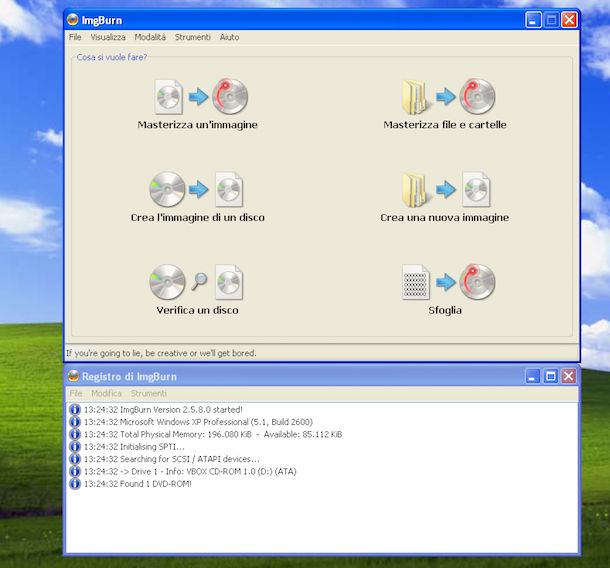Click info icon beside 'ImgBurn Version 2.5.8.0 started!'
The image size is (610, 568).
(74, 409)
